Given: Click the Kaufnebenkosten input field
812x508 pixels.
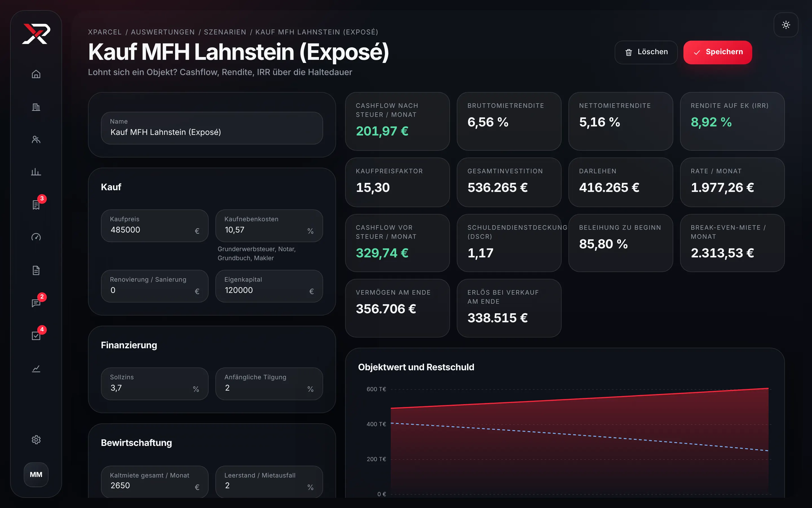Looking at the screenshot, I should pyautogui.click(x=269, y=225).
